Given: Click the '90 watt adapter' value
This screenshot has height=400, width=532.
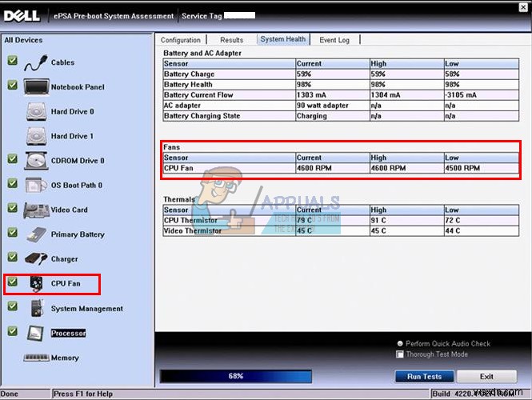Looking at the screenshot, I should tap(322, 106).
